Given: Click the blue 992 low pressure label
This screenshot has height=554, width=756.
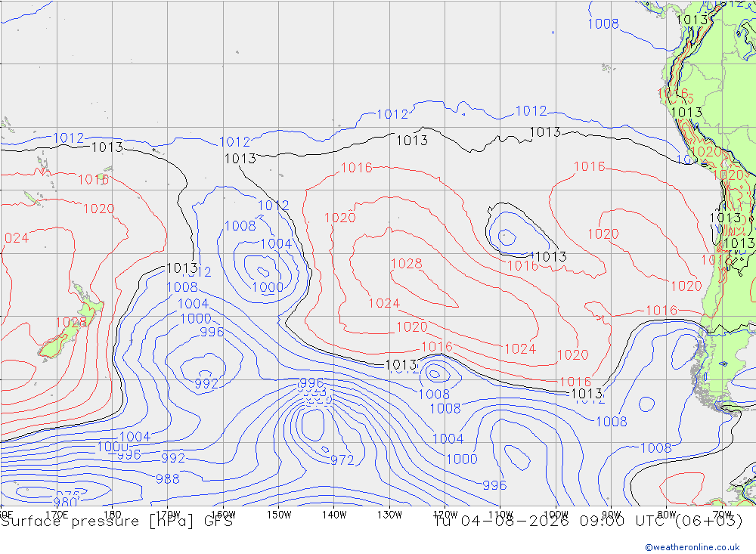Looking at the screenshot, I should pyautogui.click(x=206, y=384).
